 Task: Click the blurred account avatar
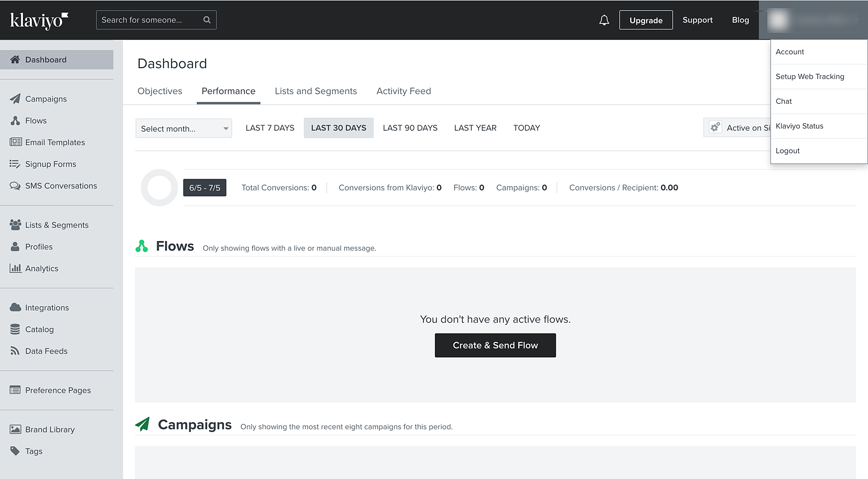pyautogui.click(x=778, y=20)
